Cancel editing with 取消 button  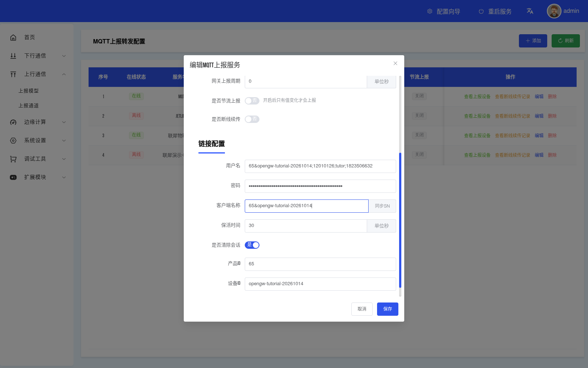362,309
